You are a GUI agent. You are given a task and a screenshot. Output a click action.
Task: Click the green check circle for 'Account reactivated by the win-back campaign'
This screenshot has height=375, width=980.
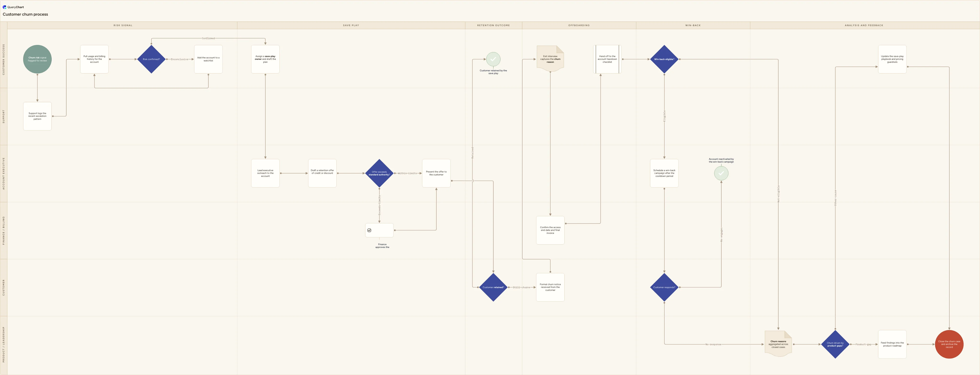[x=721, y=173]
